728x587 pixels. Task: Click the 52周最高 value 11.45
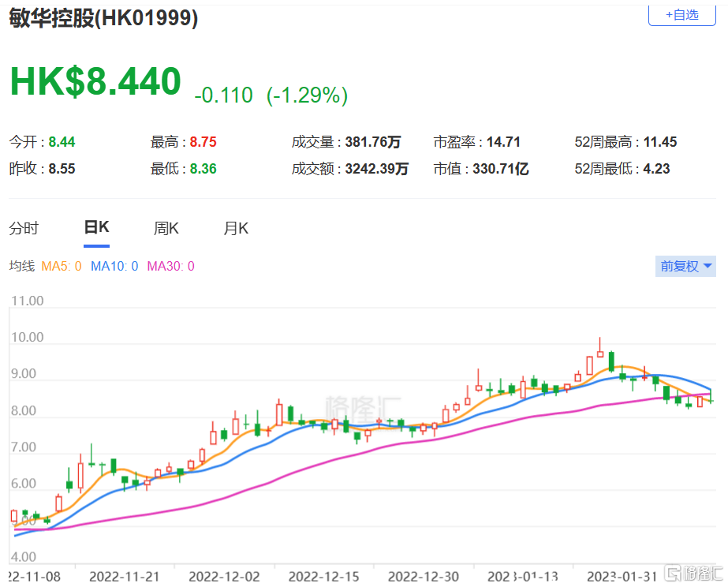(660, 142)
